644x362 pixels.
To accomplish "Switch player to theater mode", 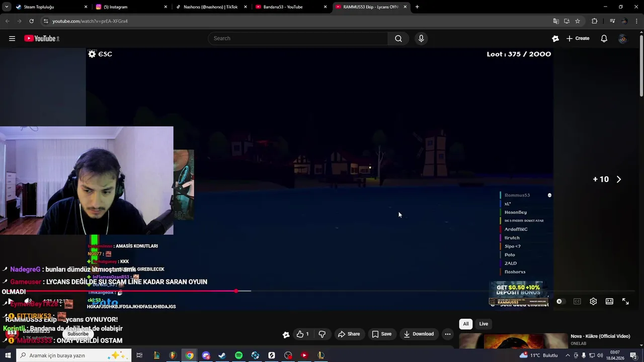I will [609, 301].
